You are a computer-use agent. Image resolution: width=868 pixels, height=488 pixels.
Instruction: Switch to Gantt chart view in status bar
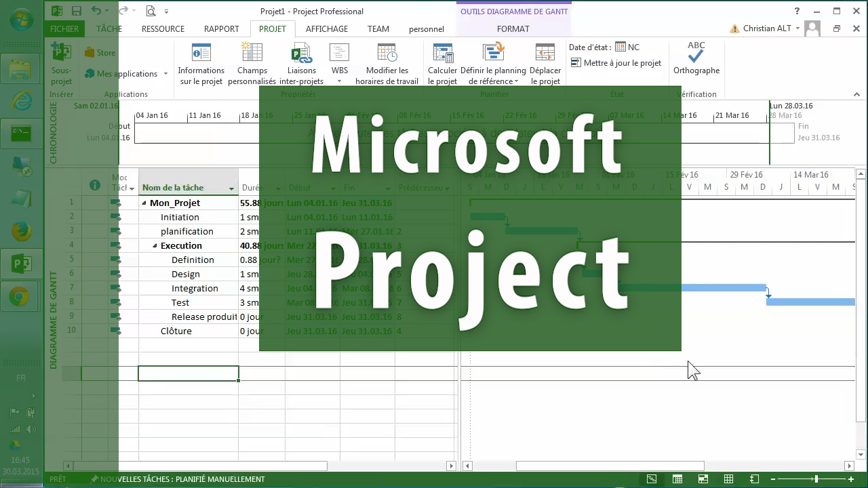pos(652,479)
